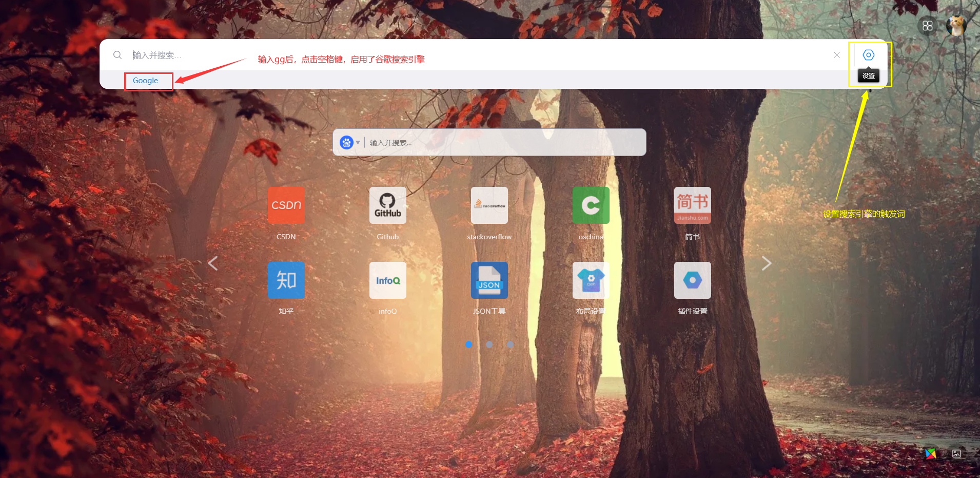Click the JSON工具 text label
Image resolution: width=980 pixels, height=478 pixels.
[x=489, y=311]
